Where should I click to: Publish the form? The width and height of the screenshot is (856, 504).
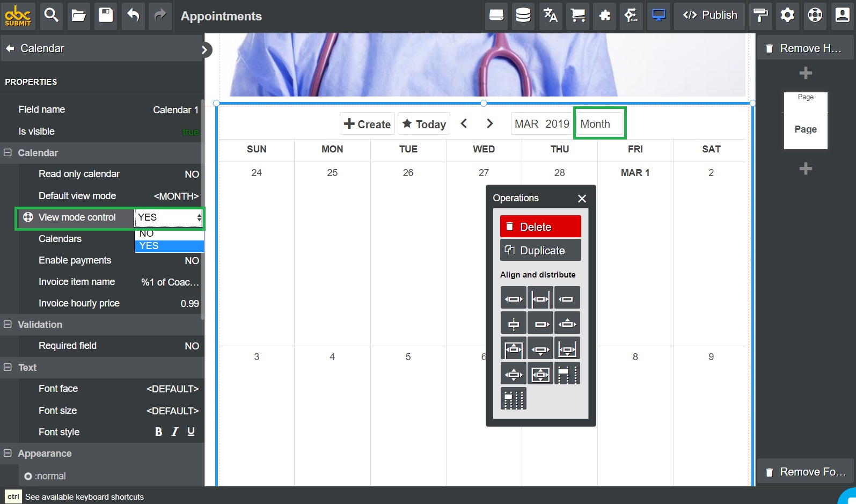coord(710,16)
